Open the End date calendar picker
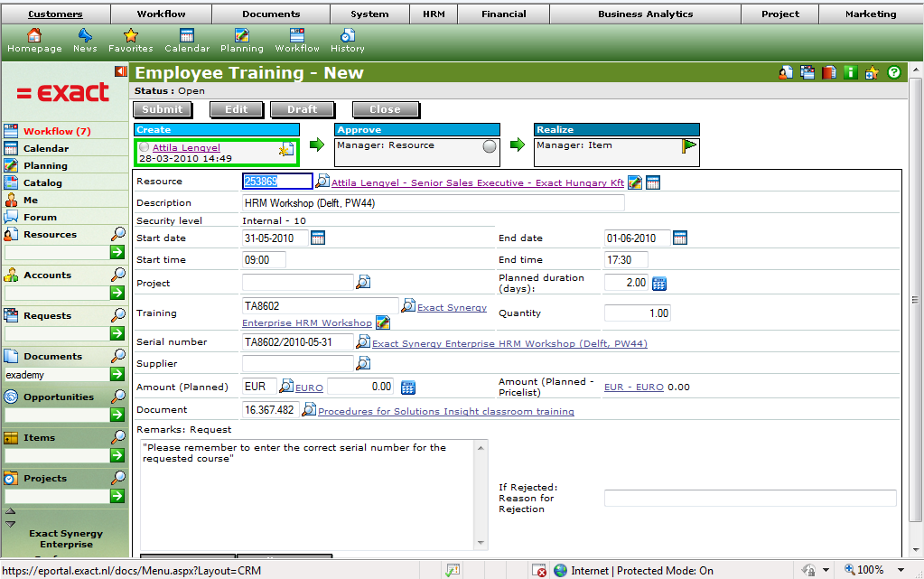Screen dimensions: 924x579 (x=680, y=238)
